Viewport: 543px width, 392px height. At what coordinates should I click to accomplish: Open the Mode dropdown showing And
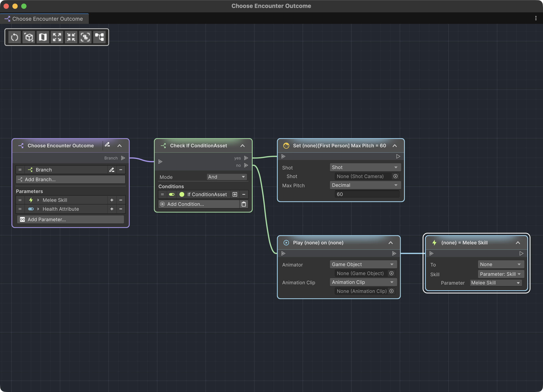227,177
